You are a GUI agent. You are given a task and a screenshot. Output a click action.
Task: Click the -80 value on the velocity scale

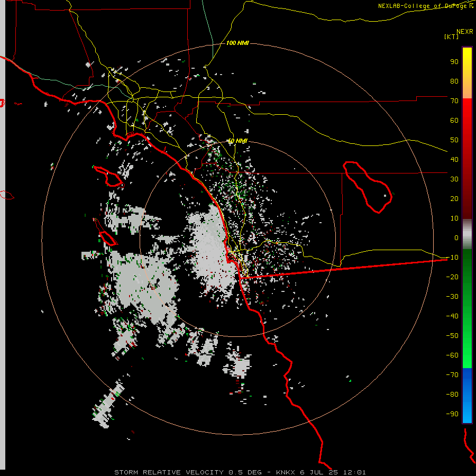coord(452,395)
